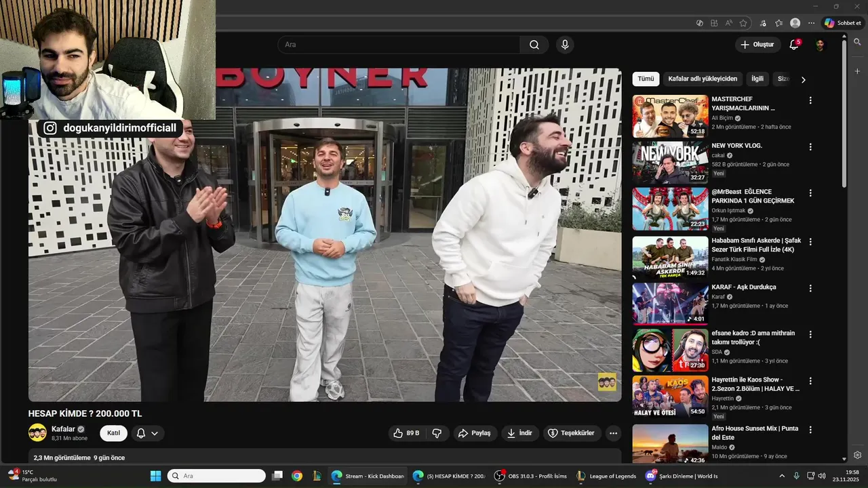The image size is (868, 488).
Task: Open weather widget 15°C Parçalı bulutlu
Action: click(33, 476)
